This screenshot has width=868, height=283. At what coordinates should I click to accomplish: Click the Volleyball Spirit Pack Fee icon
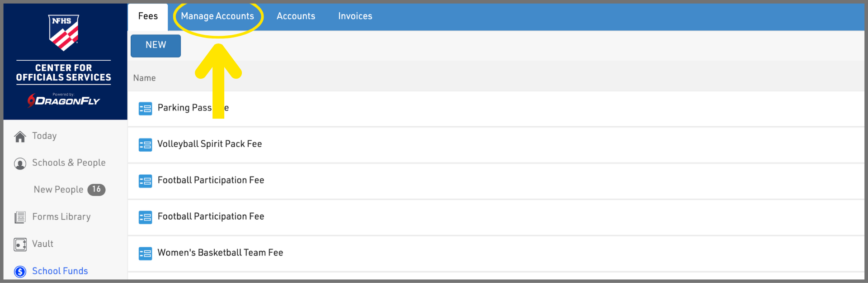(145, 145)
